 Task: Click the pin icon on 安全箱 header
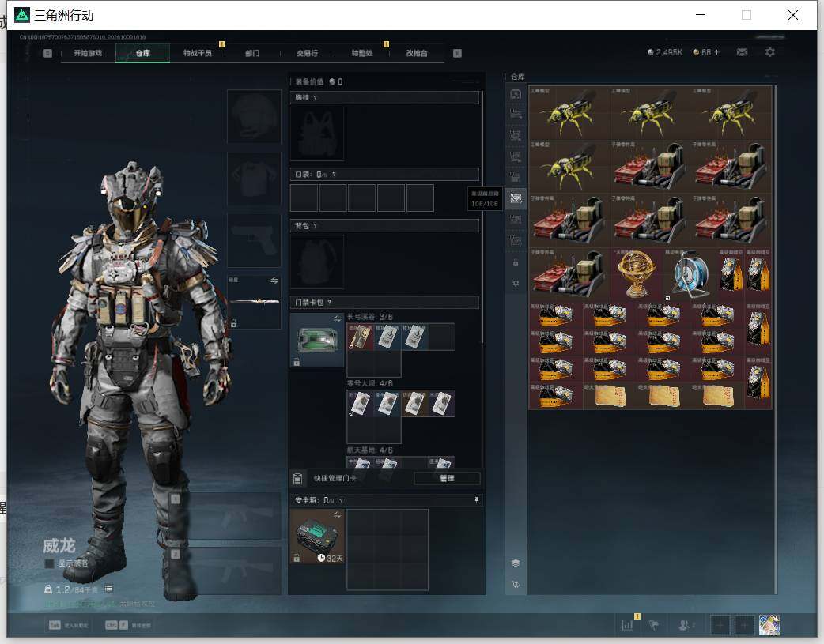(x=476, y=499)
